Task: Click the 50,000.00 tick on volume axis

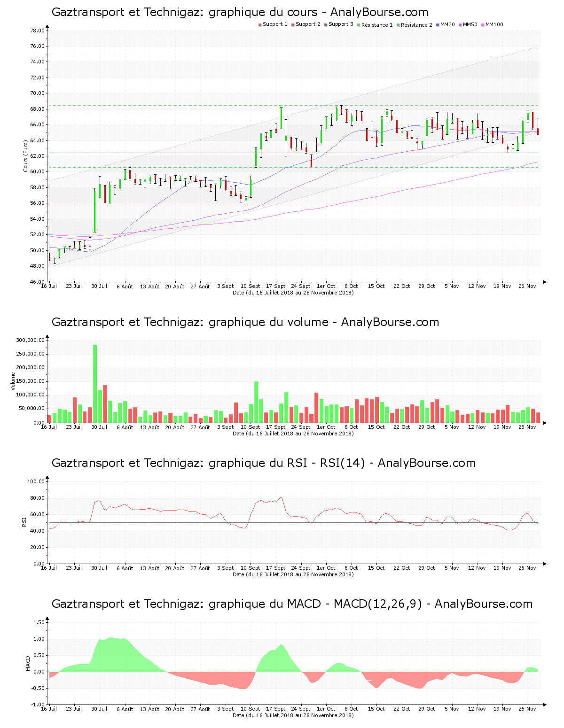Action: pos(32,409)
